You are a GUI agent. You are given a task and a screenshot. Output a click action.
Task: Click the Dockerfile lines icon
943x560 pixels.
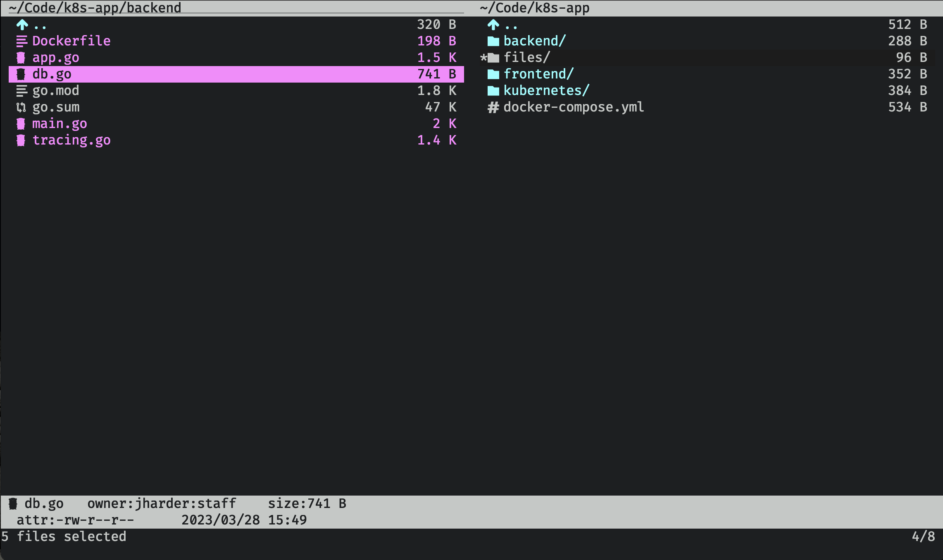coord(22,41)
